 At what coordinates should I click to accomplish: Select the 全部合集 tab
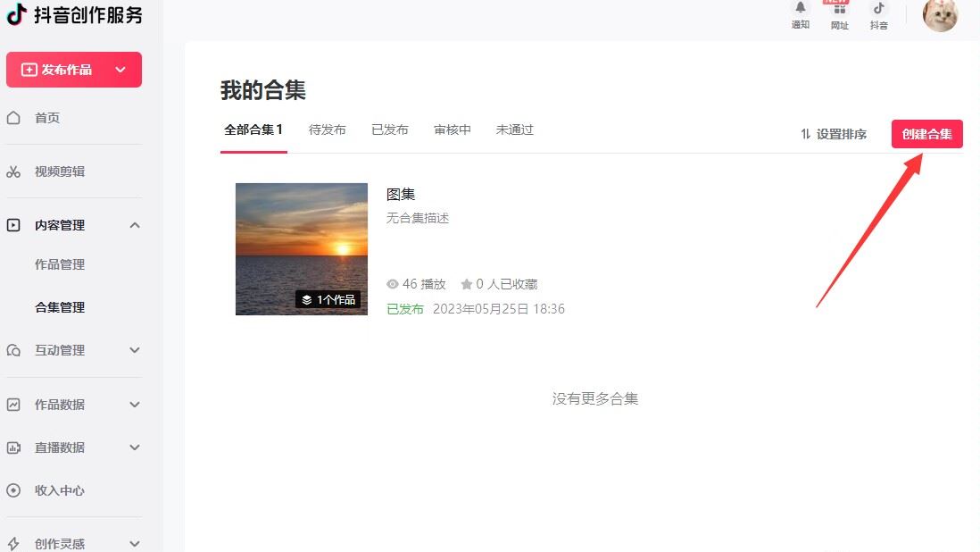click(x=253, y=130)
